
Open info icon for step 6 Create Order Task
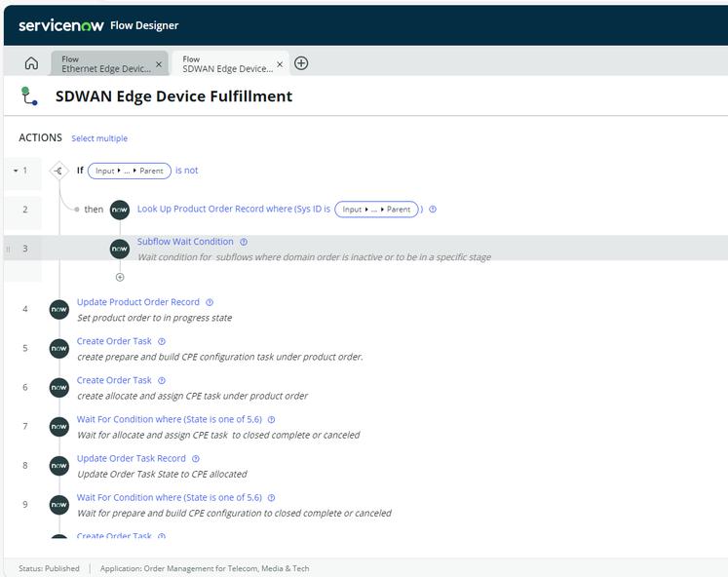(162, 381)
